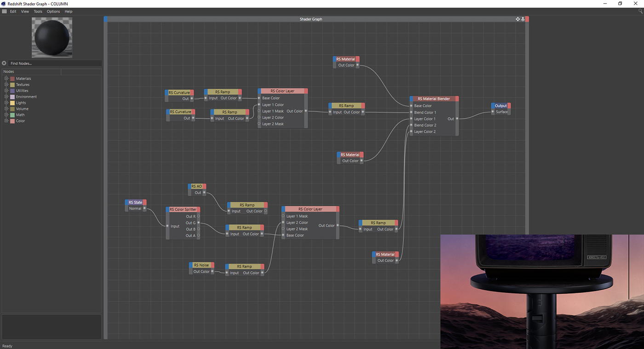This screenshot has width=644, height=349.
Task: Open the Tools menu
Action: click(x=38, y=12)
